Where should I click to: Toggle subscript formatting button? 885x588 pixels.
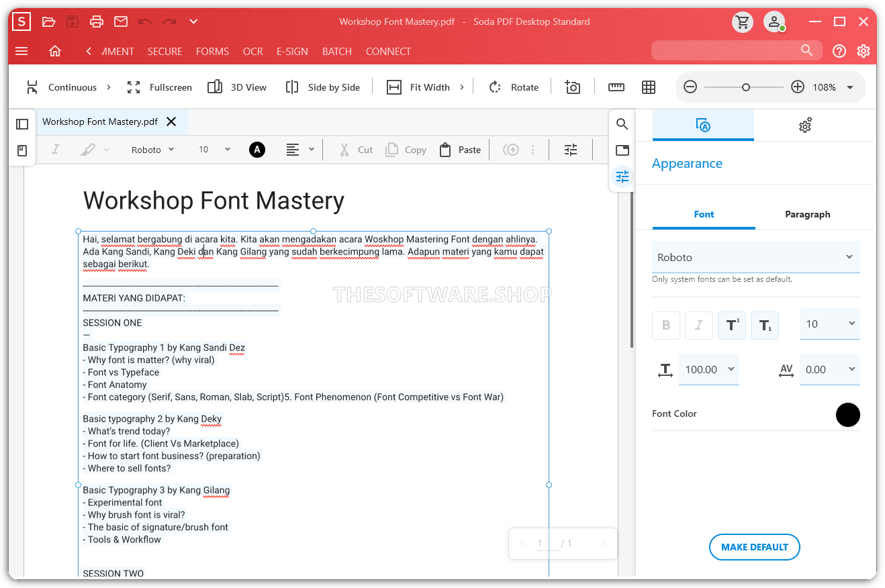tap(765, 326)
